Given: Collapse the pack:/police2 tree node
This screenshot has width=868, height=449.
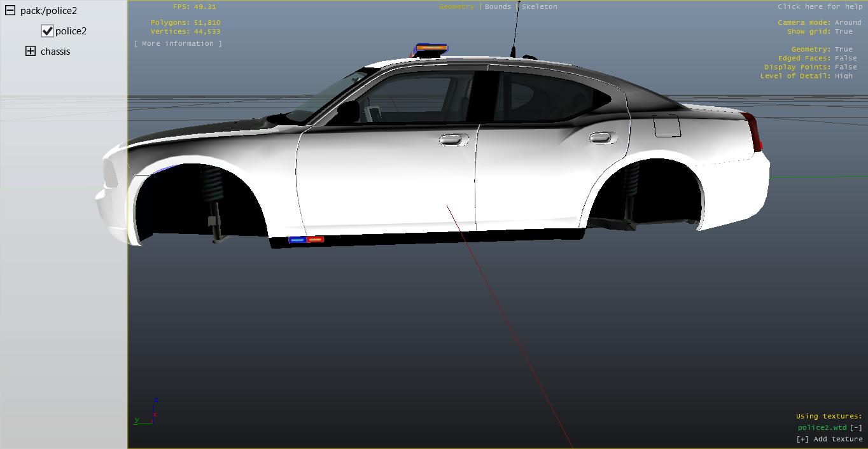Looking at the screenshot, I should (x=10, y=11).
